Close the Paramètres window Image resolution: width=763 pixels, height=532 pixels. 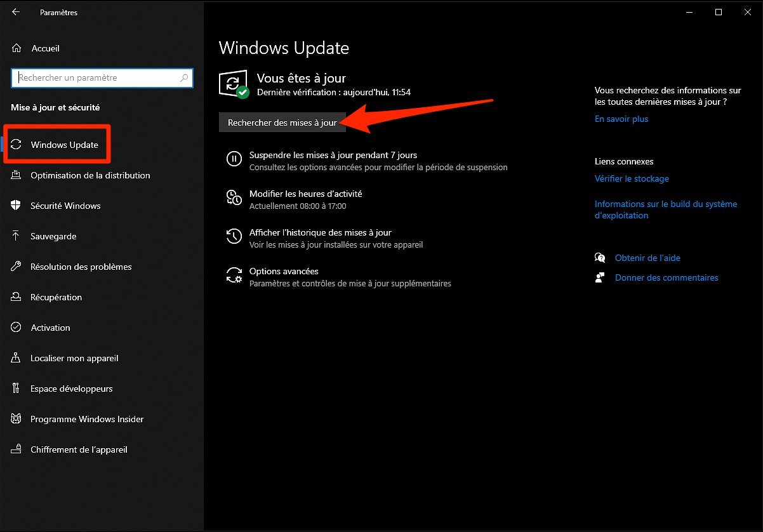747,12
